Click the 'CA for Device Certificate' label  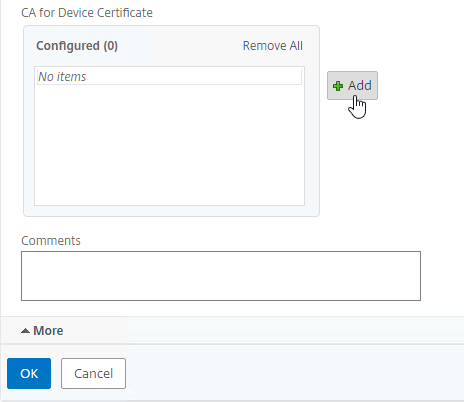point(87,13)
